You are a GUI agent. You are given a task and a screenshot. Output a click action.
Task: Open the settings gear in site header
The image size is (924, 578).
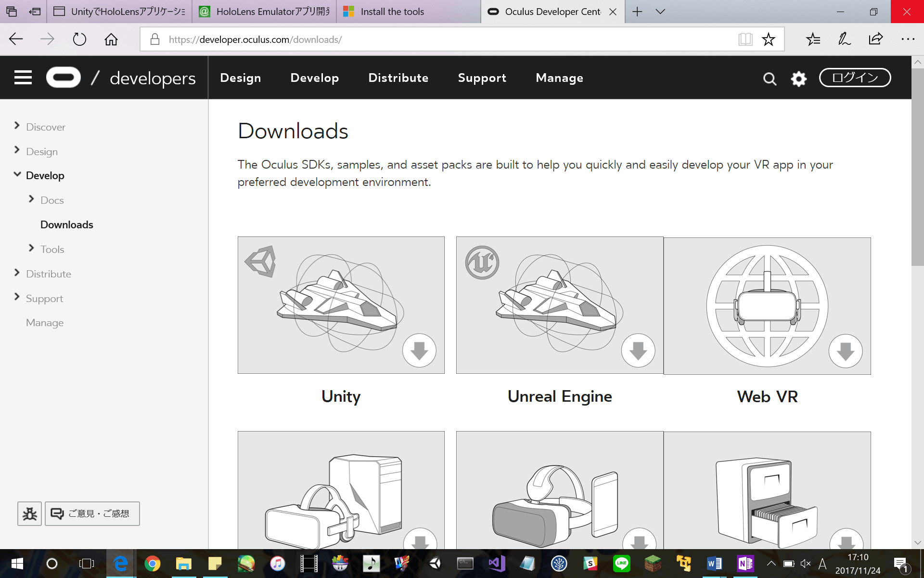pyautogui.click(x=798, y=79)
